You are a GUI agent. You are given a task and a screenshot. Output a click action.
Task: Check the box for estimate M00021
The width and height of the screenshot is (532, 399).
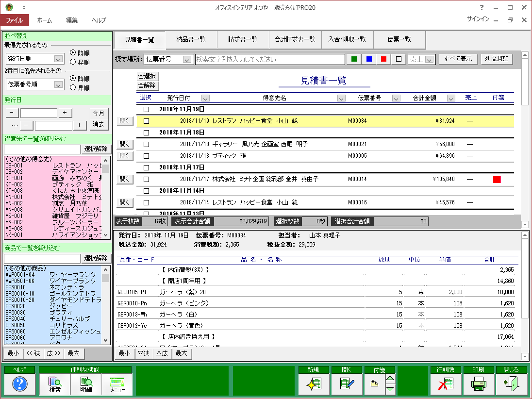click(x=146, y=145)
